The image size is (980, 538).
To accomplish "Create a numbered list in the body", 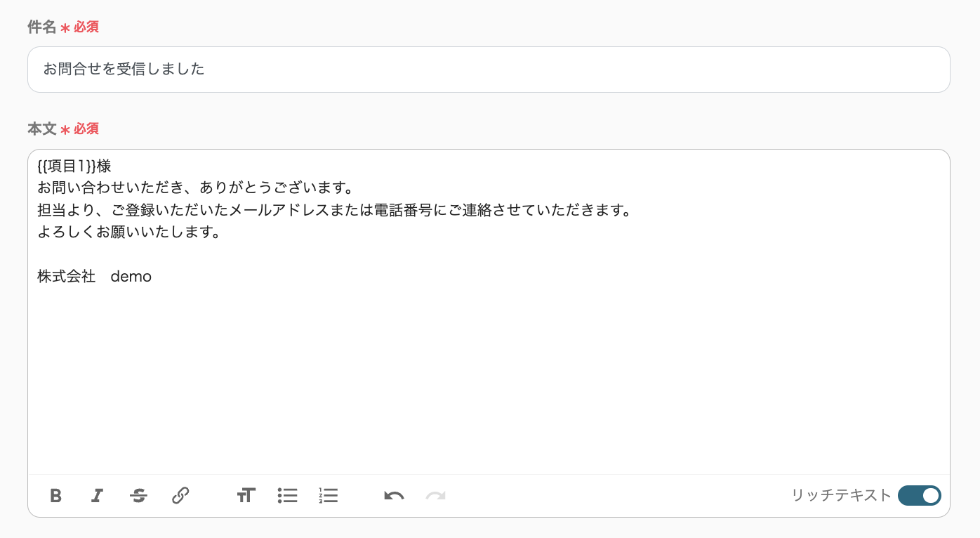I will (329, 496).
